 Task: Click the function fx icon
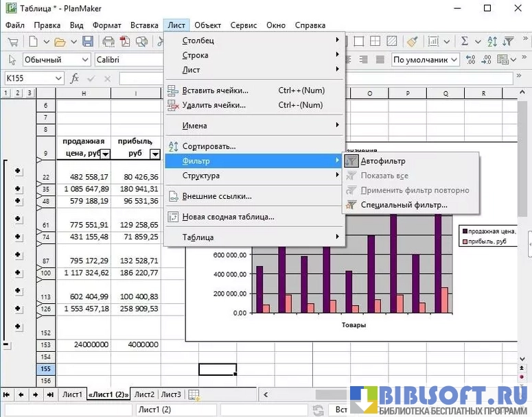(75, 78)
